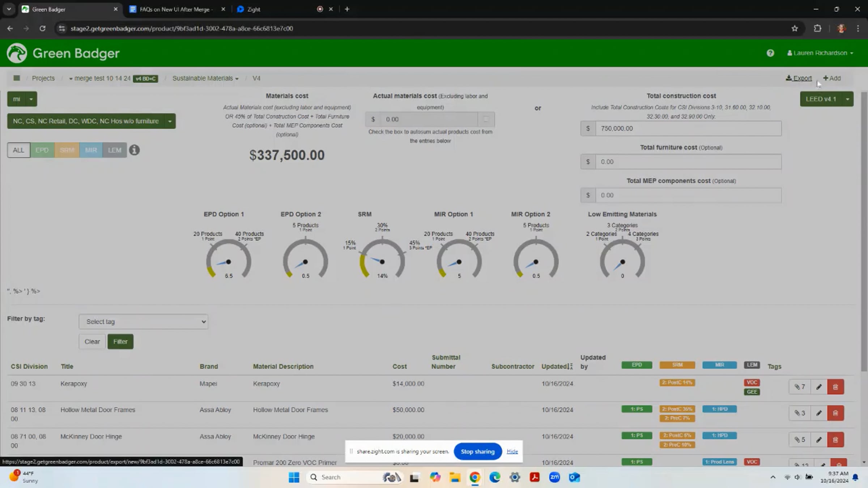Image resolution: width=868 pixels, height=488 pixels.
Task: Expand the merge test 10 14 24 project menu
Action: click(99, 78)
